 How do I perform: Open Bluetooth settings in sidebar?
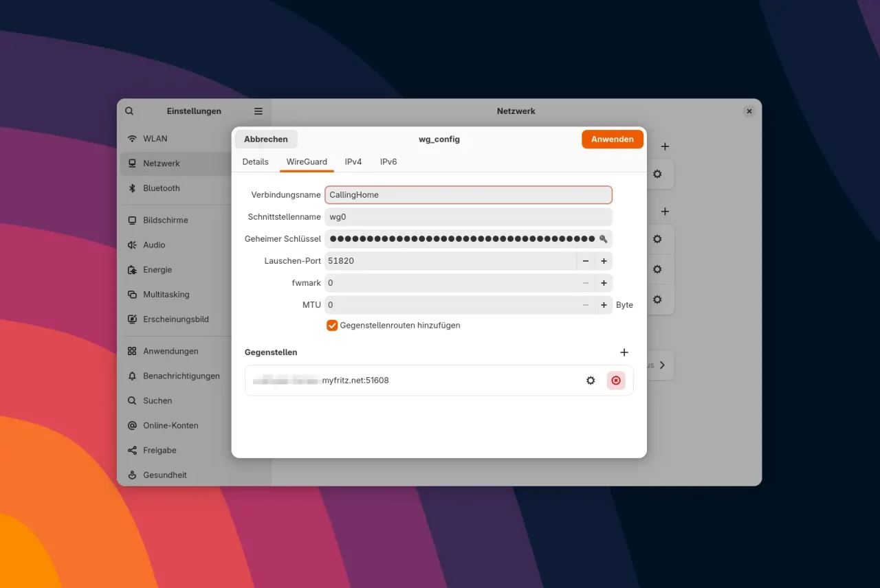[x=161, y=188]
